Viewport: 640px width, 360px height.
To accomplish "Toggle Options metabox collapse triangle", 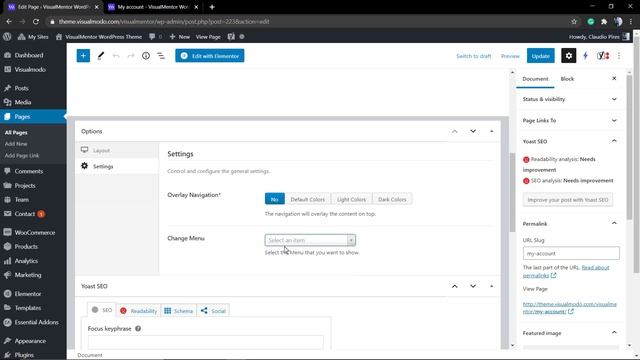I will 491,131.
